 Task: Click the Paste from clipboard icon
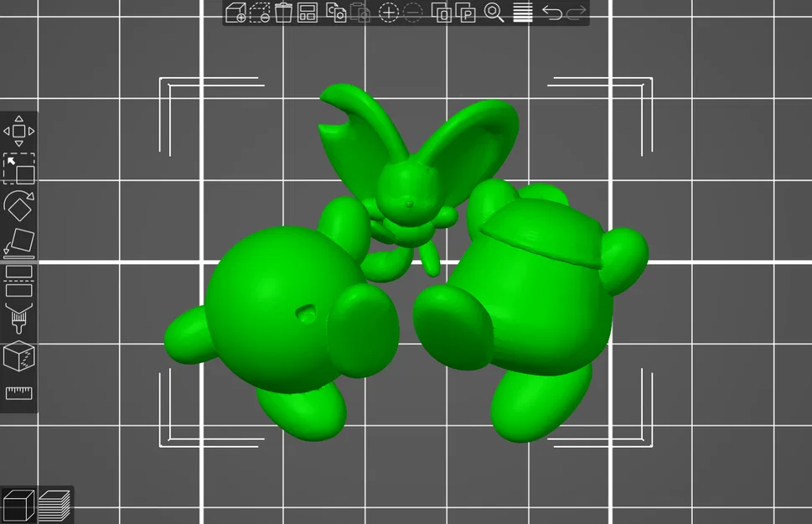pos(359,13)
